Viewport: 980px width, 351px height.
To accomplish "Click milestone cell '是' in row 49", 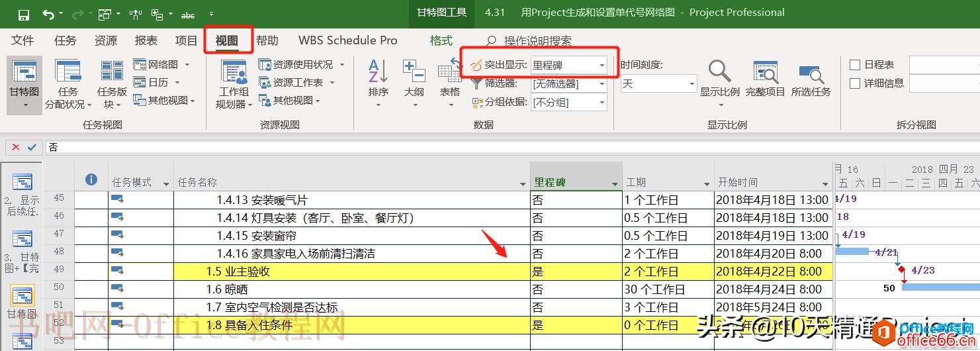I will pyautogui.click(x=576, y=272).
